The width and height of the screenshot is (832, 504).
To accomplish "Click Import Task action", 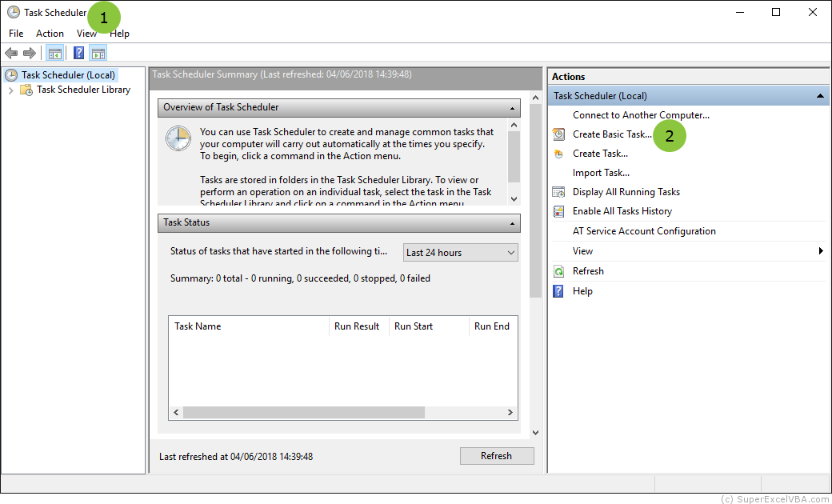I will tap(601, 173).
